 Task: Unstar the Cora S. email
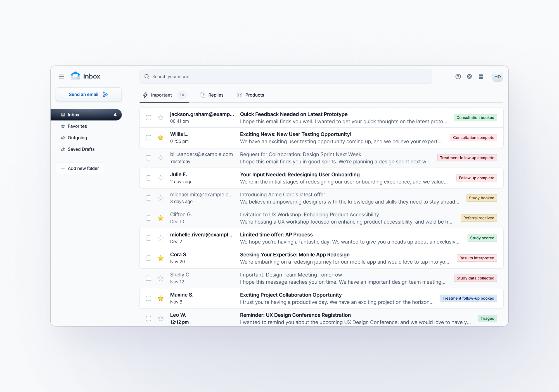[x=160, y=258]
